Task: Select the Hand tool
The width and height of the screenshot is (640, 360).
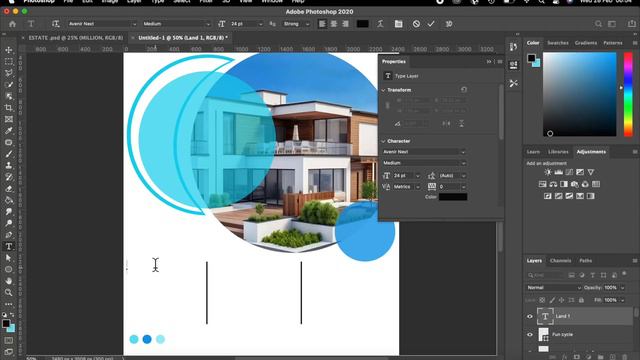Action: 9,281
